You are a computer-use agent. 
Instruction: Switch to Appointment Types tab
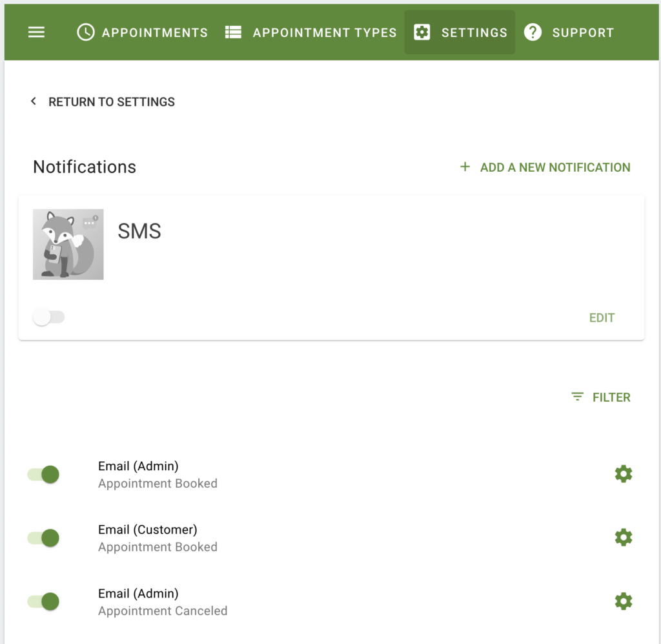(x=311, y=32)
